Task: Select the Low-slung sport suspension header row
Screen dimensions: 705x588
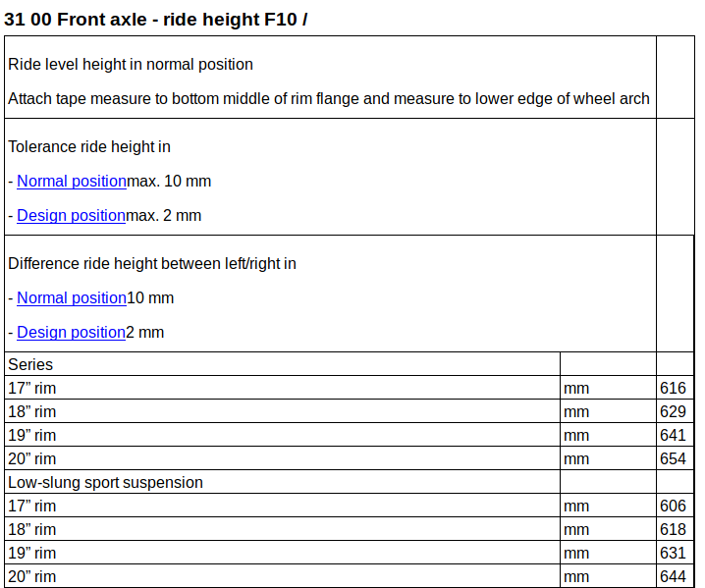Action: click(x=350, y=482)
